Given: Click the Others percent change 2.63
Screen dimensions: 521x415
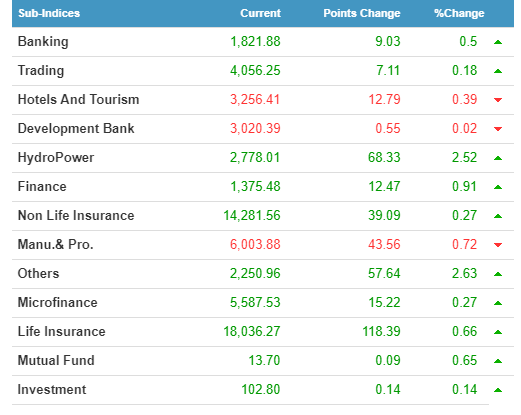Looking at the screenshot, I should point(464,273).
